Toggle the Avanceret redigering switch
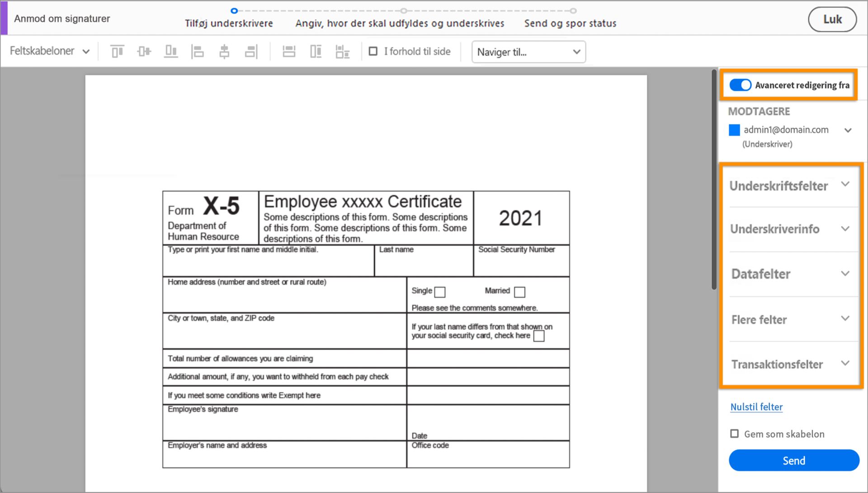Image resolution: width=868 pixels, height=493 pixels. (740, 85)
